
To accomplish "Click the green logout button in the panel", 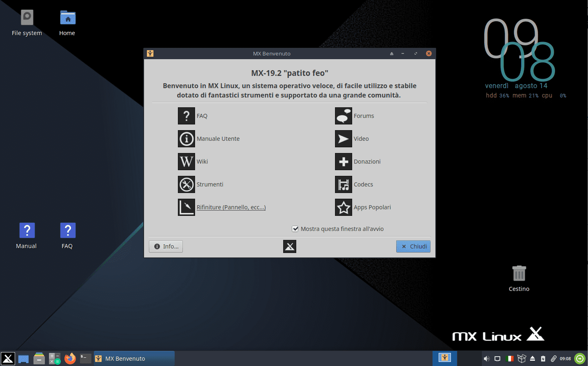I will (580, 359).
